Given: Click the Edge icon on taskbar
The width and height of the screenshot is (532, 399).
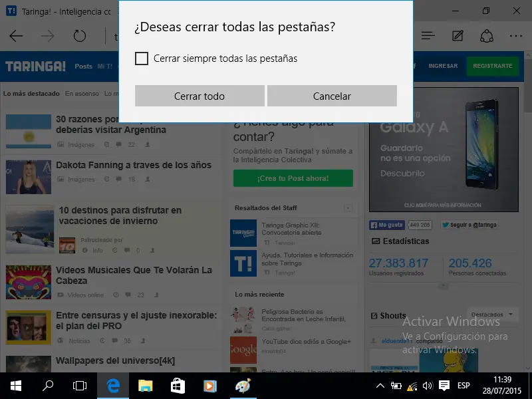Looking at the screenshot, I should tap(113, 386).
